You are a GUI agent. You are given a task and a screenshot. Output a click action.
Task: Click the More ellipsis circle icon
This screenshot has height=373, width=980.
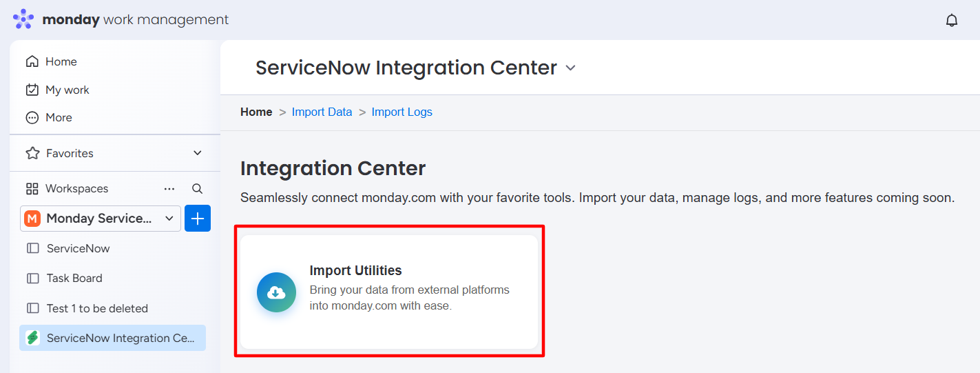[x=32, y=117]
